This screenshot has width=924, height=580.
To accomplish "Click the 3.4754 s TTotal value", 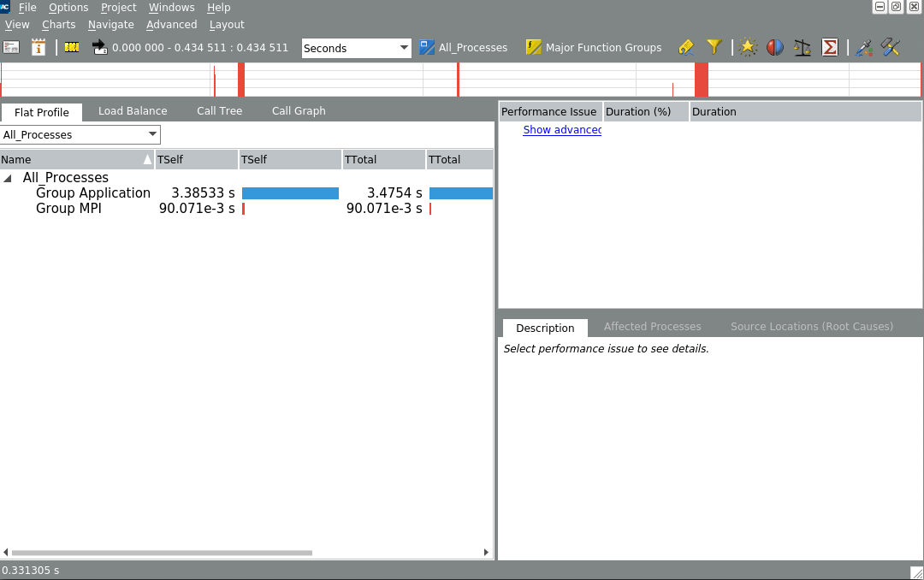I will 394,192.
